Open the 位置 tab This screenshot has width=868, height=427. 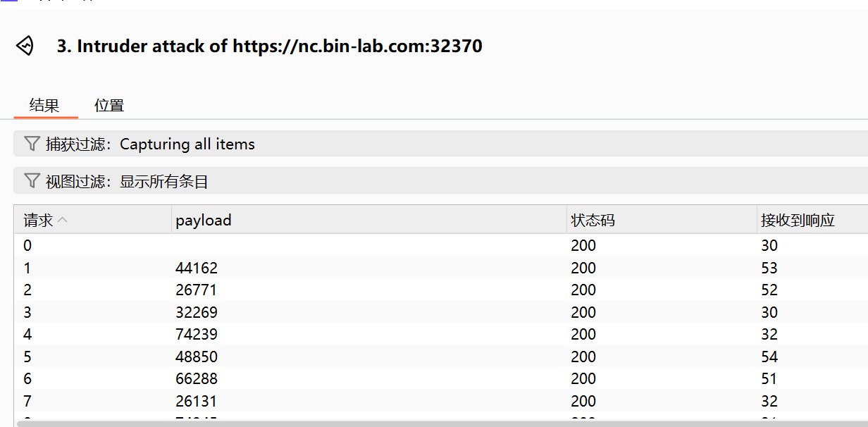109,106
